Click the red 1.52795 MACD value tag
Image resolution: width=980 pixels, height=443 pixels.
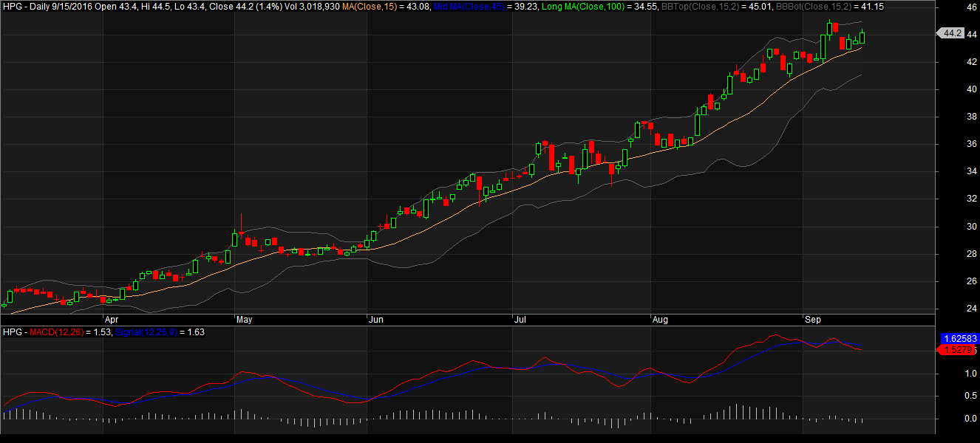coord(959,350)
